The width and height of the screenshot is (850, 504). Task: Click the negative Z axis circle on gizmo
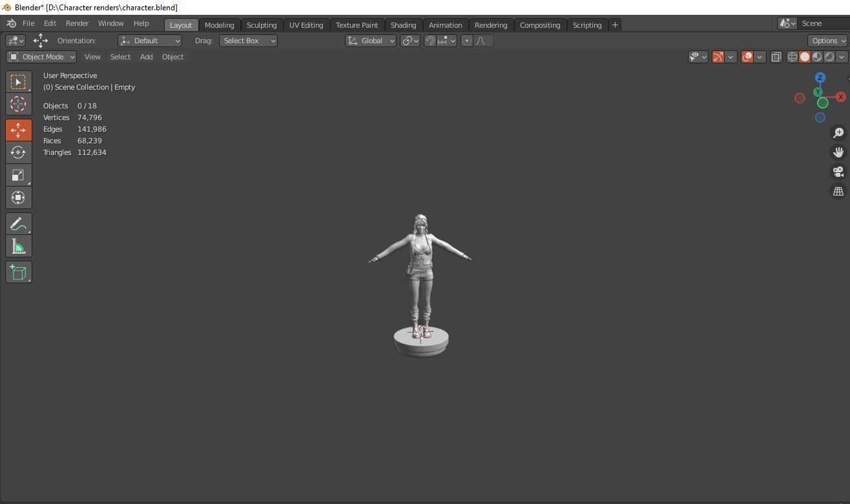tap(820, 117)
